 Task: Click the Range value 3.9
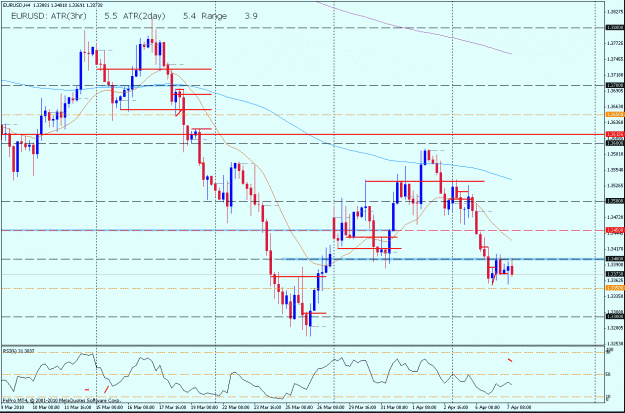tap(251, 16)
